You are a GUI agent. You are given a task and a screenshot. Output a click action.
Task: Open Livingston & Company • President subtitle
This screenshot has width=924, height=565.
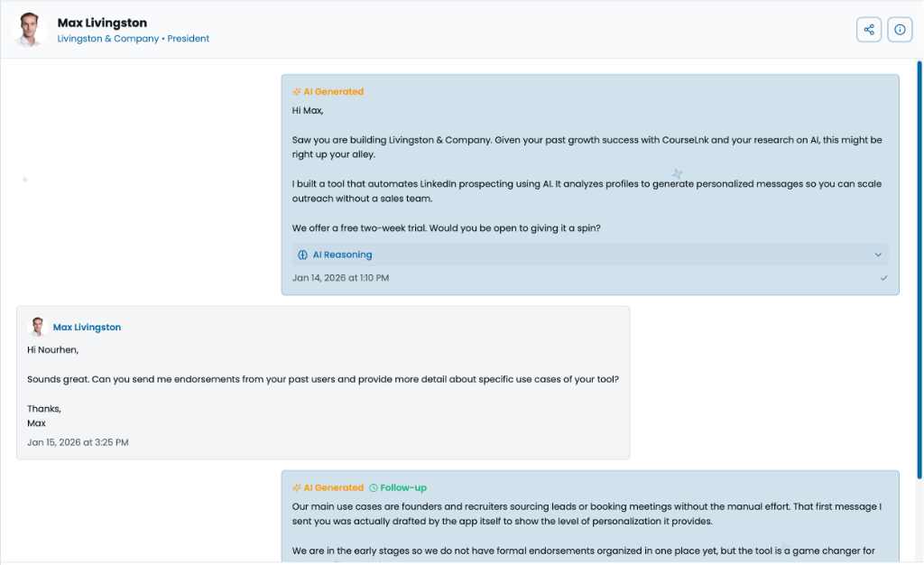click(x=134, y=39)
